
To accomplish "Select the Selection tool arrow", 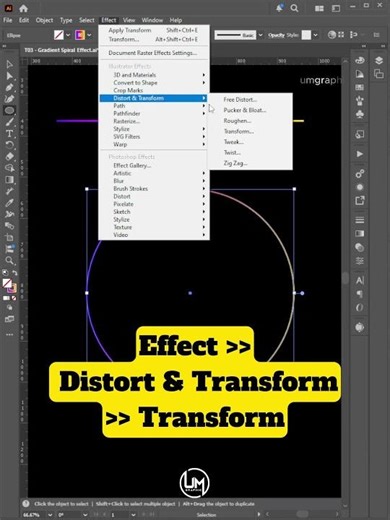I will click(9, 64).
